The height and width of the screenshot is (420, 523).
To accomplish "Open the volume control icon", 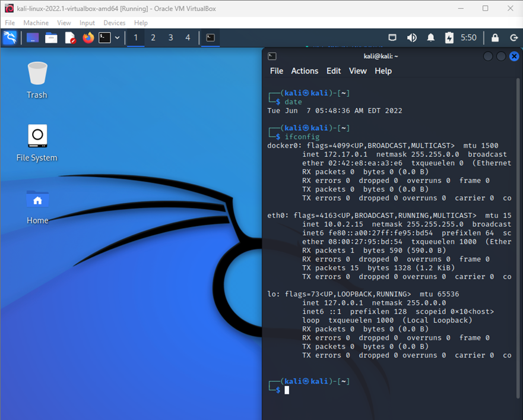I will click(x=412, y=38).
